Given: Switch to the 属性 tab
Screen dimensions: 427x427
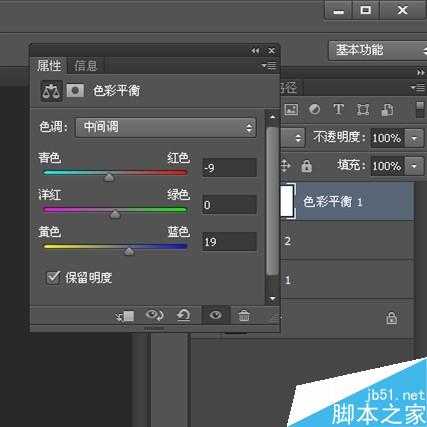Looking at the screenshot, I should pos(49,66).
